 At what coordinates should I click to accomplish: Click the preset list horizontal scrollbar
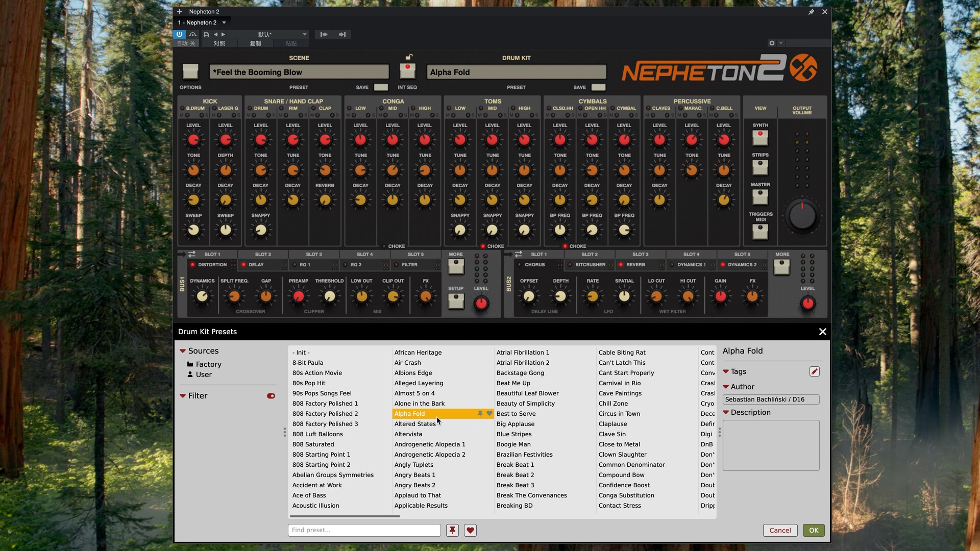[x=345, y=516]
